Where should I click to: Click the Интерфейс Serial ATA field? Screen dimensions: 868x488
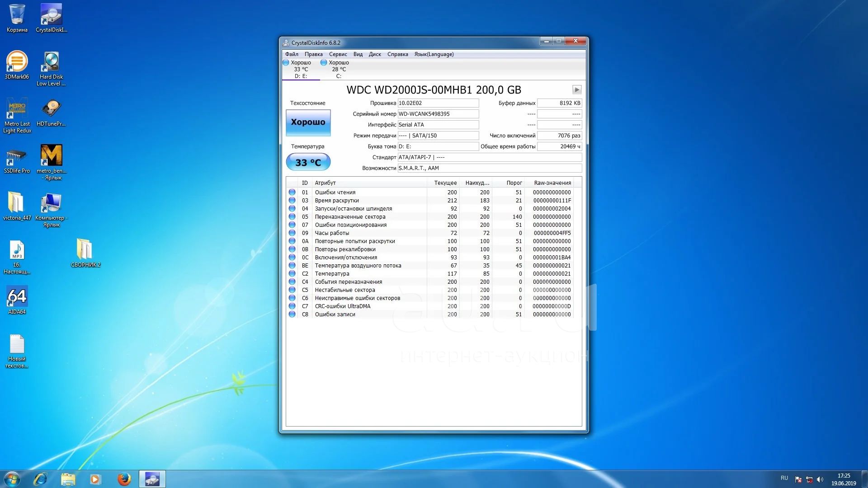438,125
